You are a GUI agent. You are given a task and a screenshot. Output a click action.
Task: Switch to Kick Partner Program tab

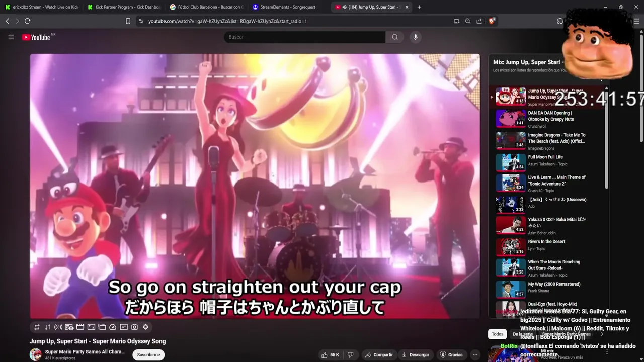click(x=124, y=7)
